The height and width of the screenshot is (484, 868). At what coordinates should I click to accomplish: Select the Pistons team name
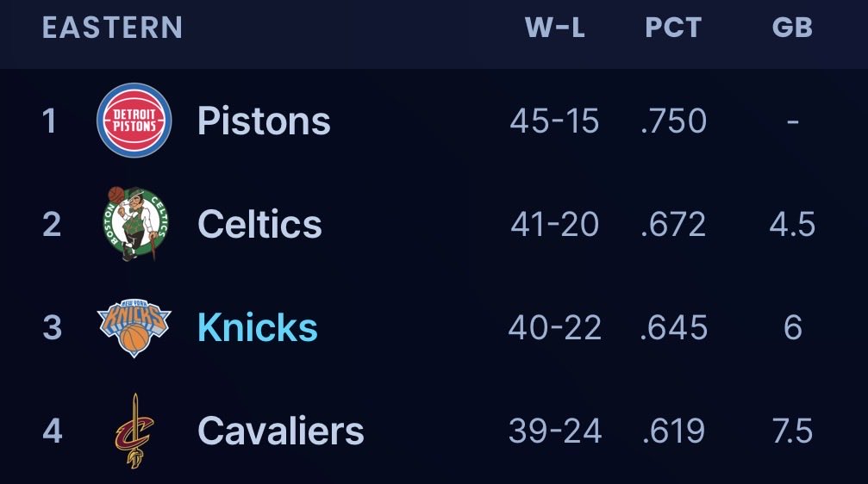click(264, 121)
